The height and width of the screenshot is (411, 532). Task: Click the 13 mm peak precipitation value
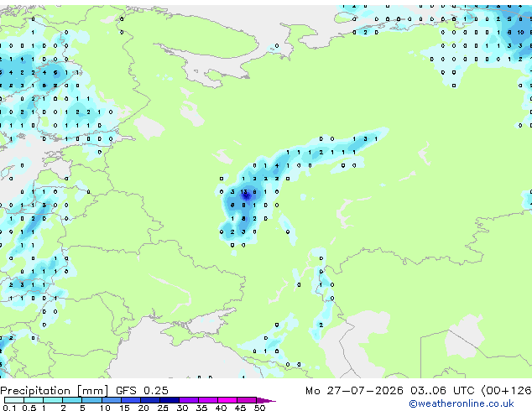tap(243, 192)
